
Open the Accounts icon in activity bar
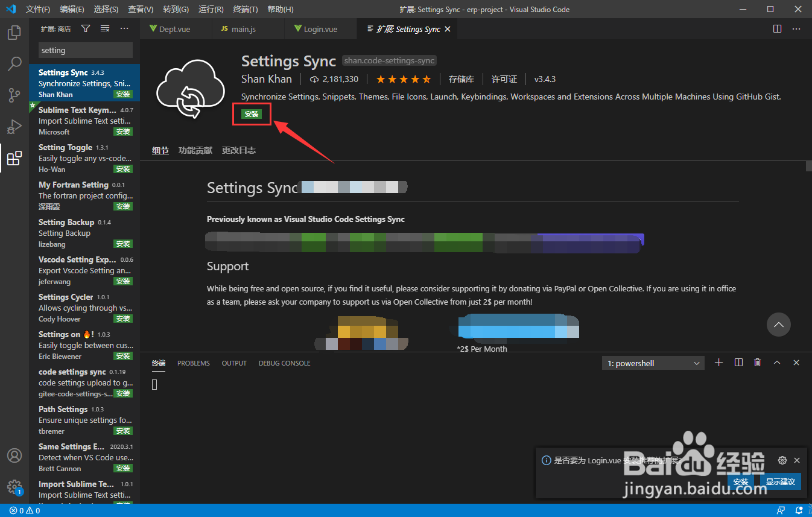tap(14, 455)
